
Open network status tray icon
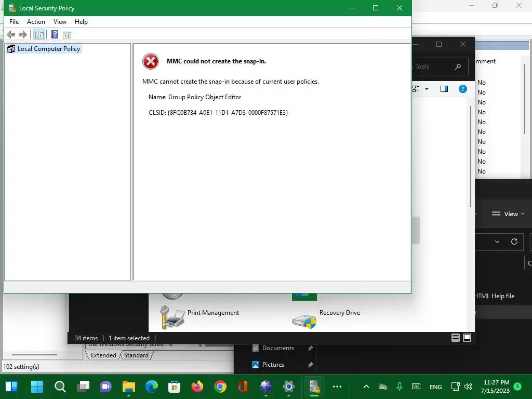[455, 387]
